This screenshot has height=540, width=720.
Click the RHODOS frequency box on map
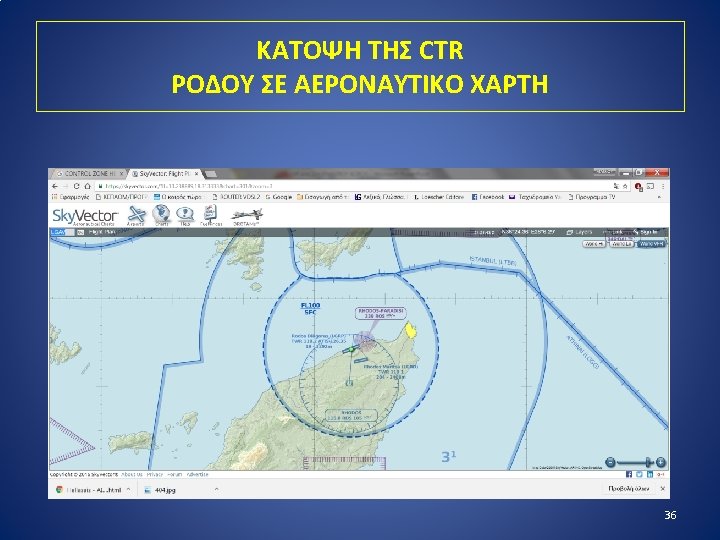coord(351,416)
